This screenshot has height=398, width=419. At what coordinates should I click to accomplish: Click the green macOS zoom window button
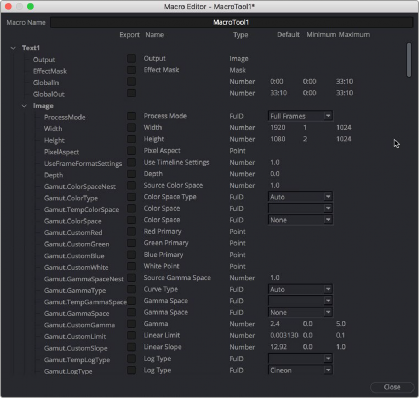30,6
